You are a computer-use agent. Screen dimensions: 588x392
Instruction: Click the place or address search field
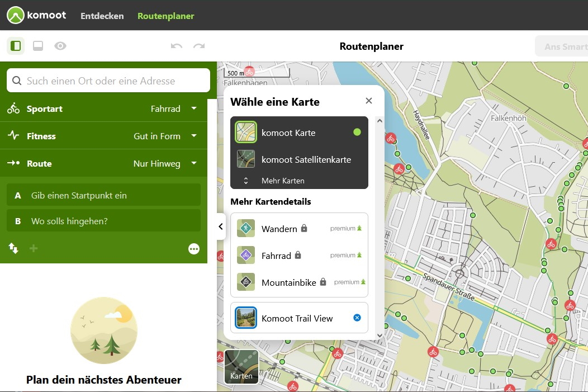tap(108, 81)
